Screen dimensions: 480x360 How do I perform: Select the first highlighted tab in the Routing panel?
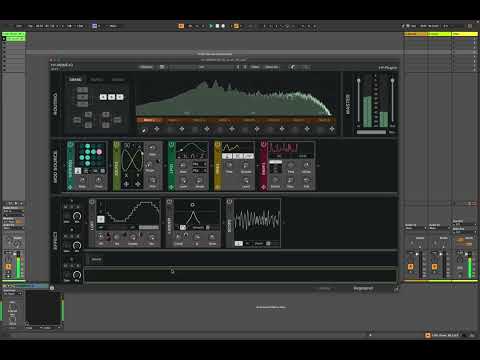75,79
